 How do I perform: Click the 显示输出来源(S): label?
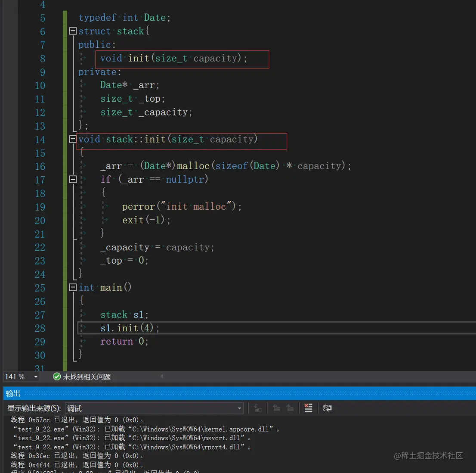point(34,408)
